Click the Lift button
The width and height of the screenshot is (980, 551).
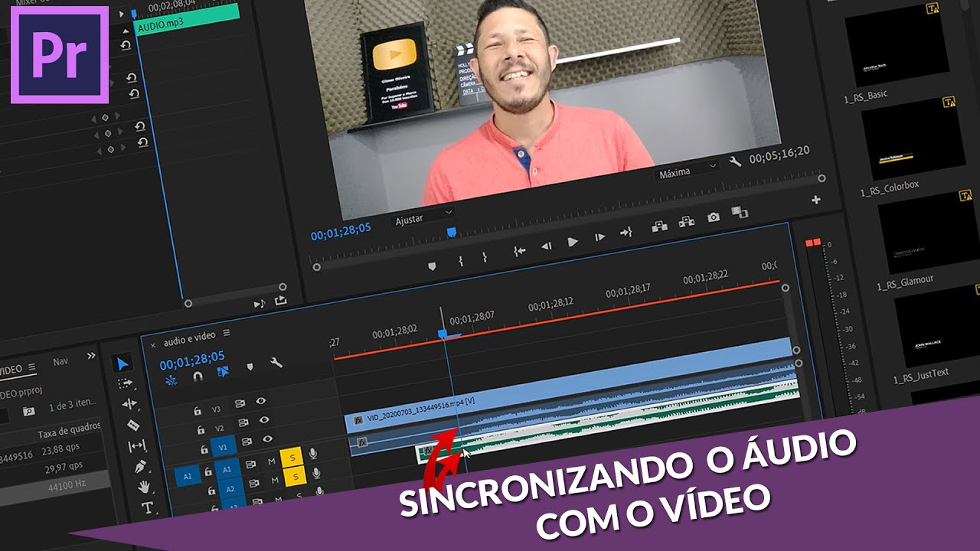click(659, 227)
